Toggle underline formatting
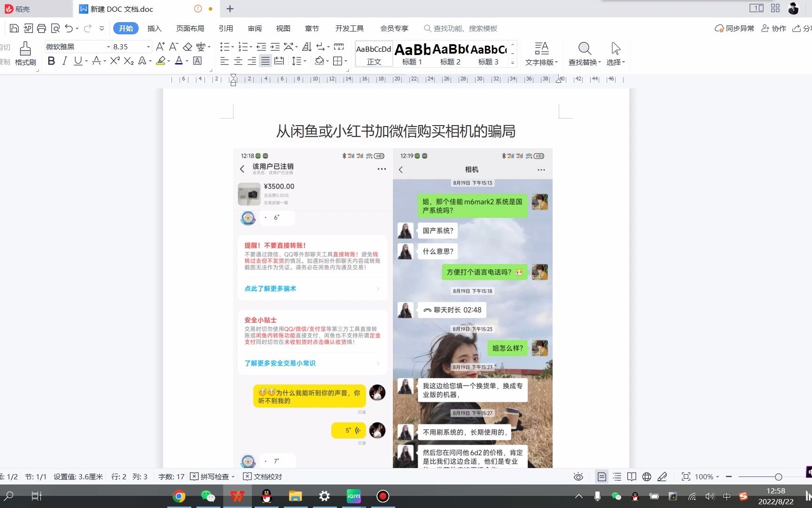 point(78,61)
